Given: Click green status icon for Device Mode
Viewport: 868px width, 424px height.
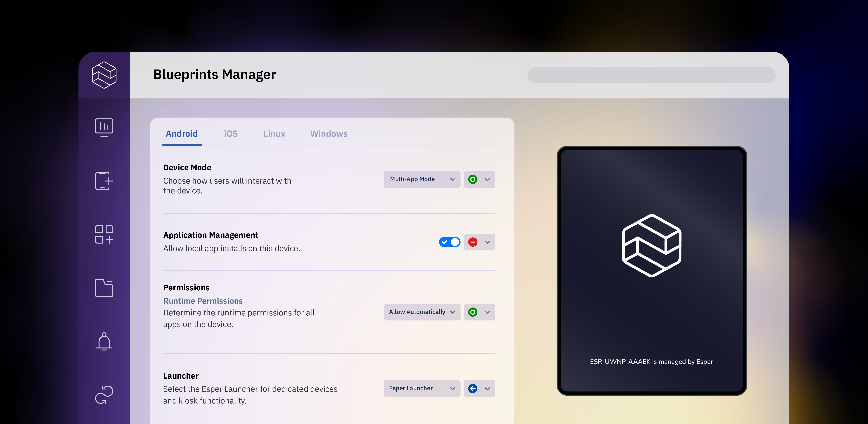Looking at the screenshot, I should 473,179.
